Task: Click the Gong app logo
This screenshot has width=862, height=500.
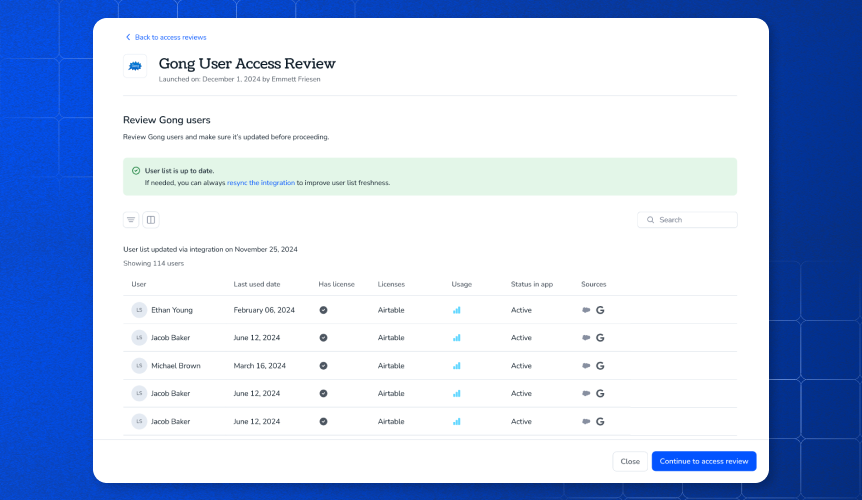Action: [135, 66]
